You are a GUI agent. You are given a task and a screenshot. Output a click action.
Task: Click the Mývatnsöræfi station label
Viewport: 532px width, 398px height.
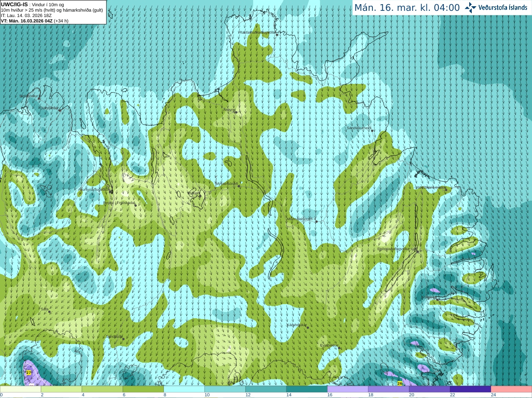coord(227,184)
